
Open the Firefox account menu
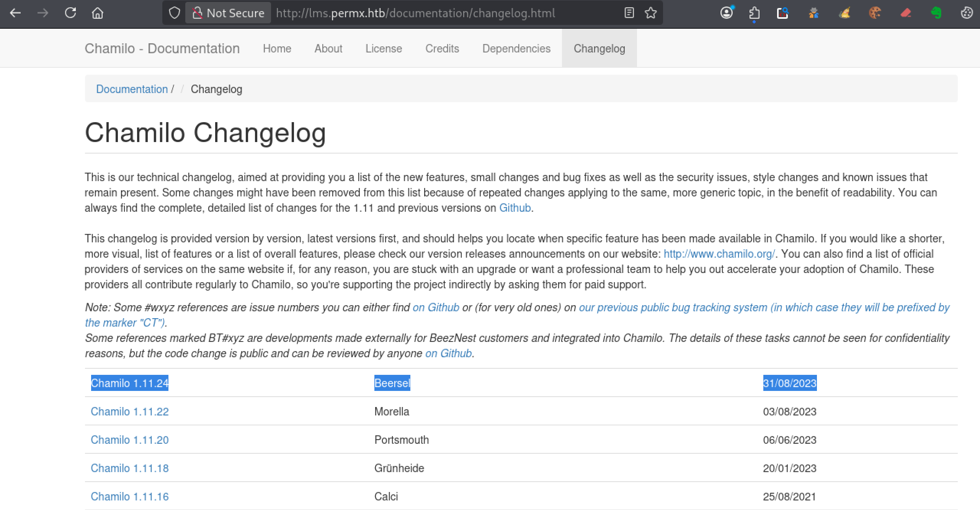pos(726,13)
